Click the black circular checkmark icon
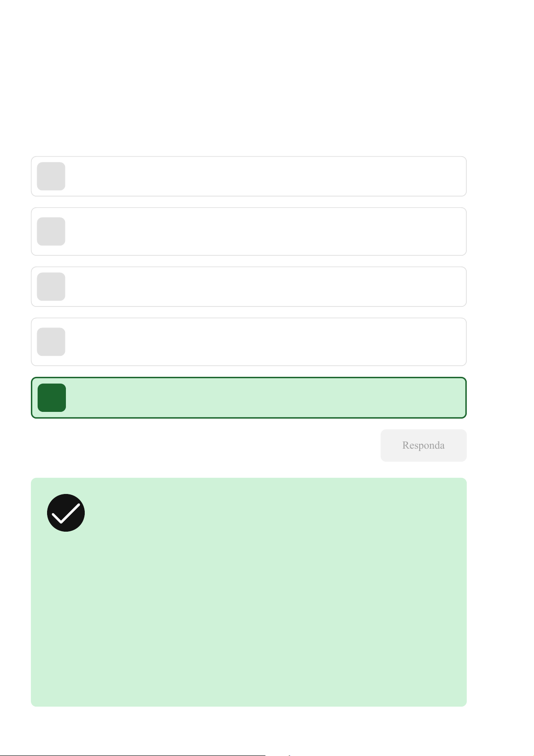 click(66, 513)
